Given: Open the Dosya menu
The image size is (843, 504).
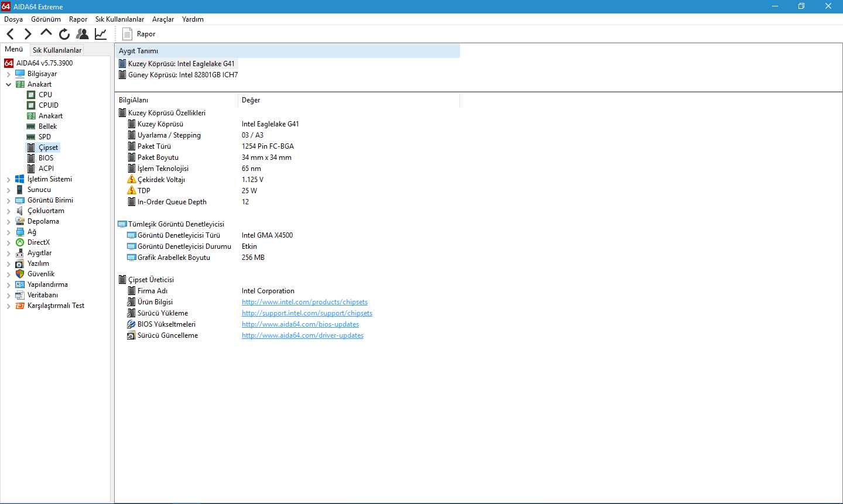Looking at the screenshot, I should pyautogui.click(x=13, y=19).
